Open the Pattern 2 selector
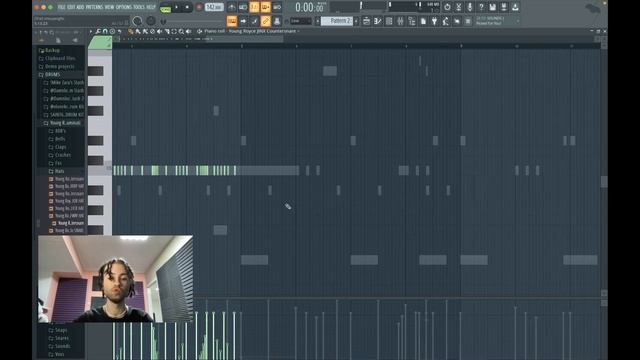The width and height of the screenshot is (640, 360). click(337, 21)
